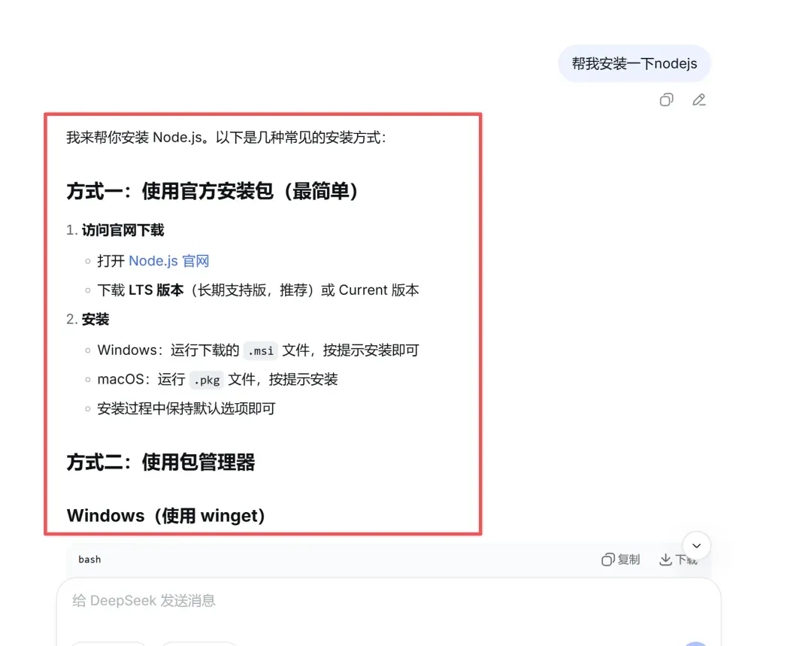Image resolution: width=812 pixels, height=646 pixels.
Task: Click 复制 to copy the bash code
Action: 620,560
